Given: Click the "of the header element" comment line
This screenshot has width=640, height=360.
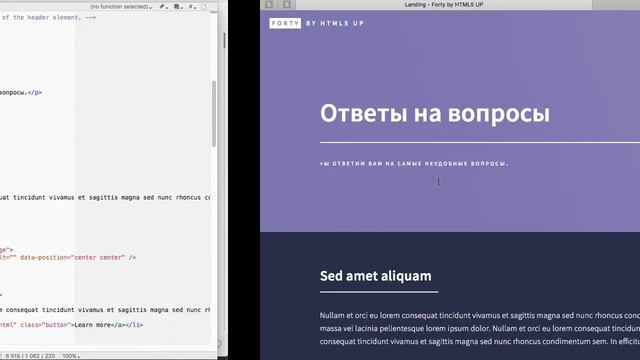Looking at the screenshot, I should (48, 18).
